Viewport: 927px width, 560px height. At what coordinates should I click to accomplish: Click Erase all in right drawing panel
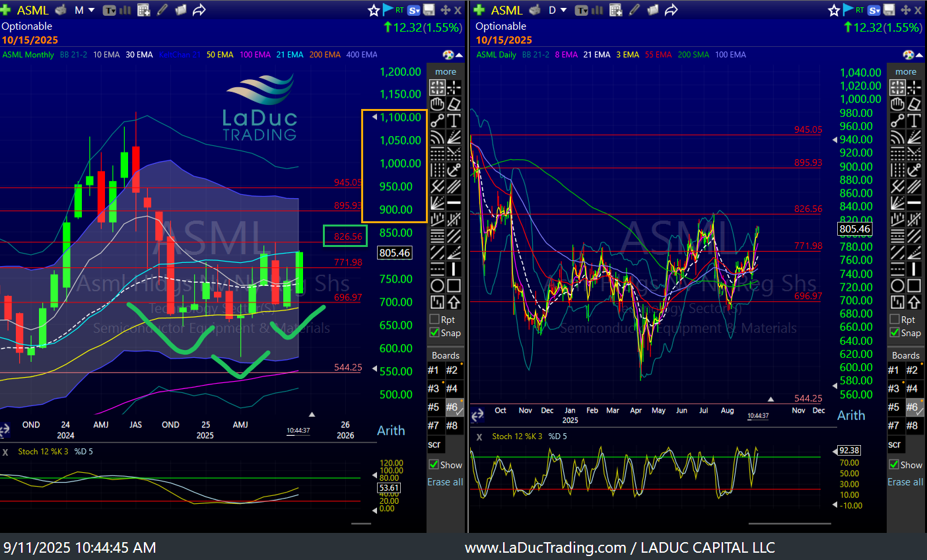coord(905,482)
